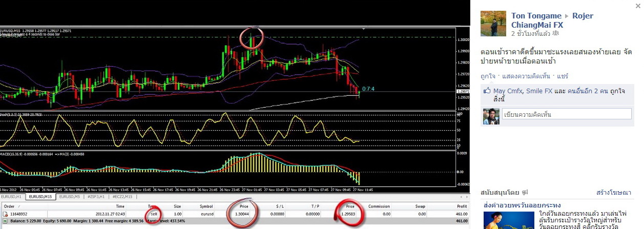
Task: Click the Profit column header
Action: [462, 206]
